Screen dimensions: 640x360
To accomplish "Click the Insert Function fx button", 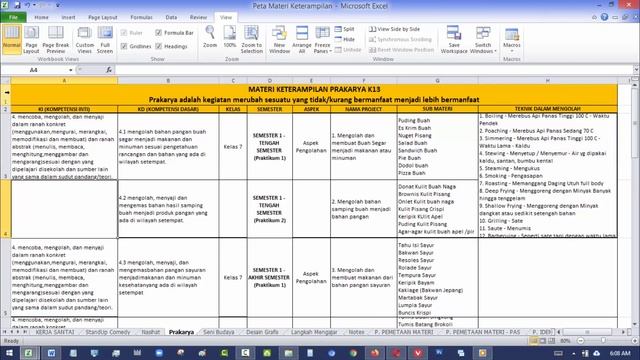I will (x=109, y=70).
